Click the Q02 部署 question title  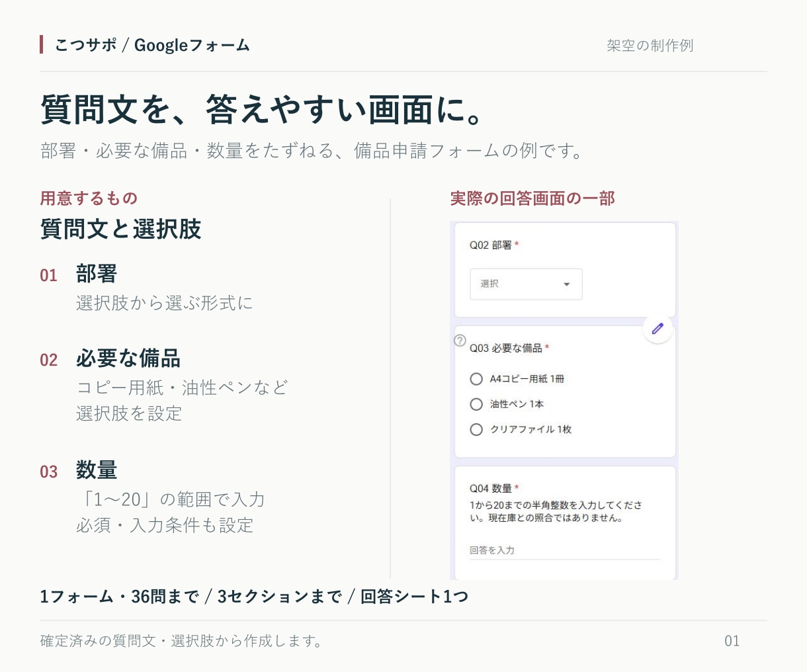(493, 245)
